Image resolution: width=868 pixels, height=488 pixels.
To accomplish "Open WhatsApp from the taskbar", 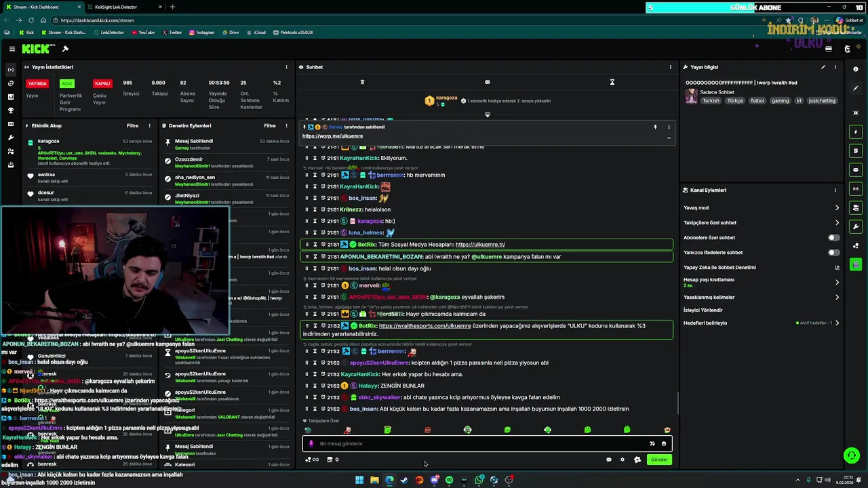I will [x=479, y=480].
